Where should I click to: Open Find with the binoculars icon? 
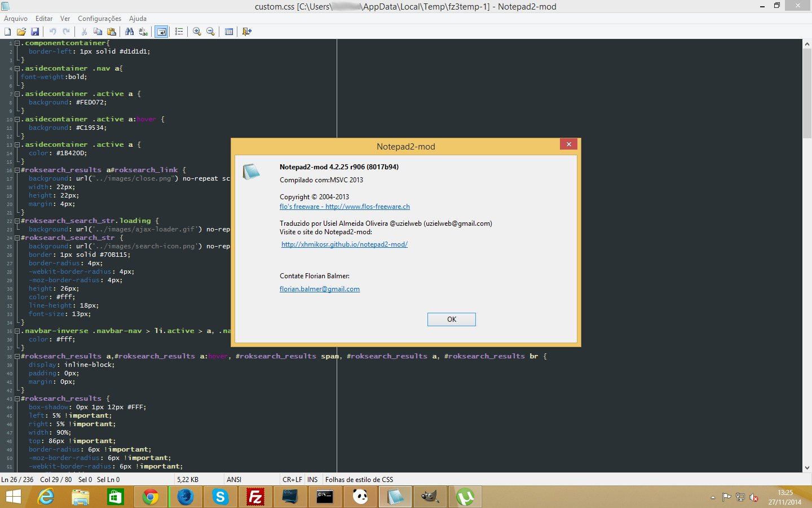[x=129, y=32]
